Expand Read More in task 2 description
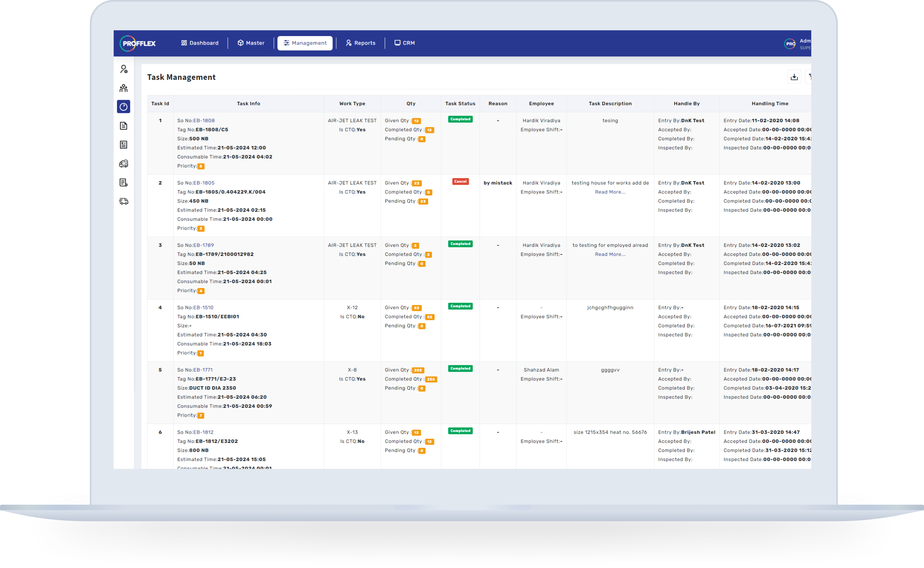 point(610,192)
